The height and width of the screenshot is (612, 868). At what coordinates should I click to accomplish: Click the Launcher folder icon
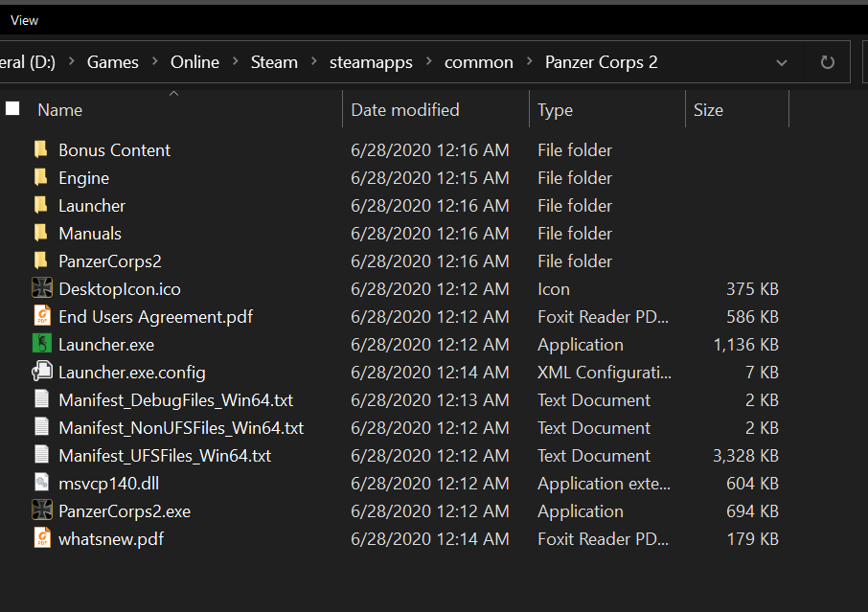click(41, 205)
